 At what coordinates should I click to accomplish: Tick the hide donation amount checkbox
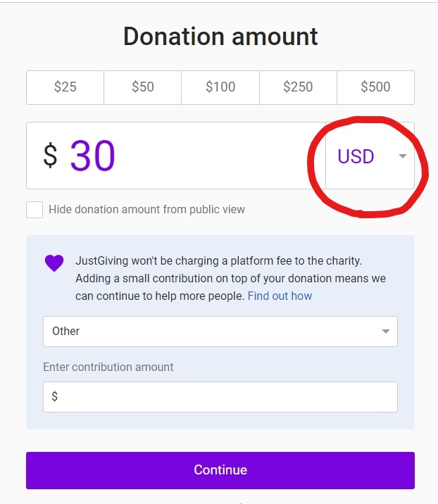[x=35, y=210]
